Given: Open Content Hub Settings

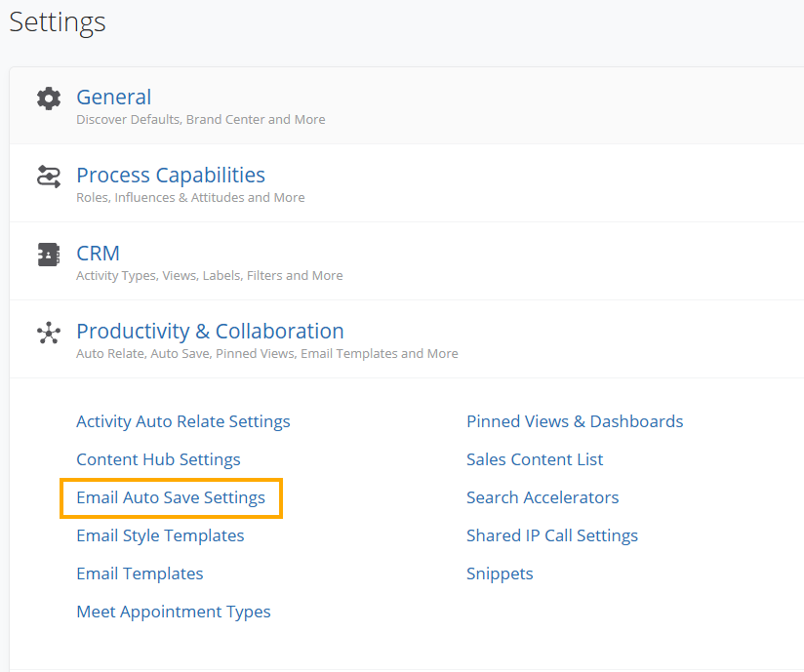Looking at the screenshot, I should pos(157,459).
